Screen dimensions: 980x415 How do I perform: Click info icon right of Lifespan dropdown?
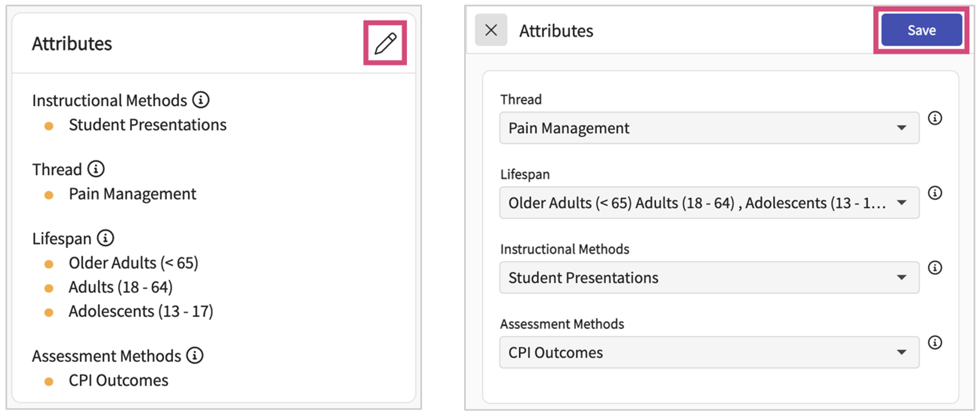pos(935,193)
